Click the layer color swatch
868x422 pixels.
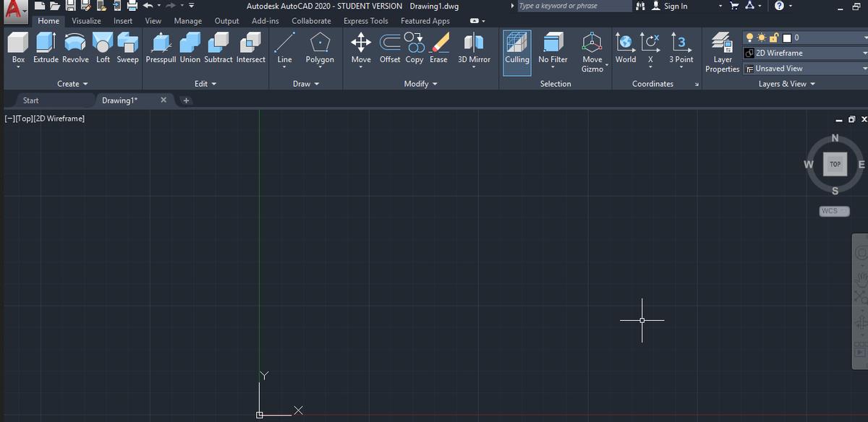(x=787, y=38)
